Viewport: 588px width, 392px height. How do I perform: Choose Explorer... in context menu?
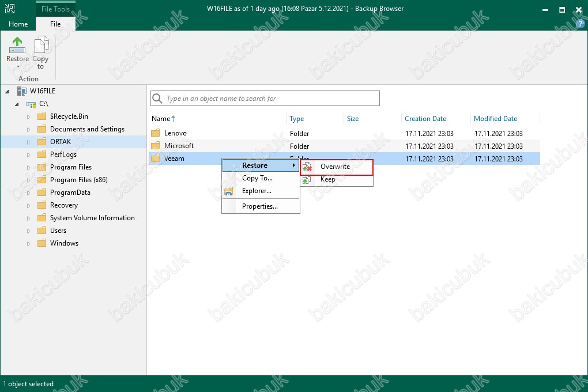(257, 191)
